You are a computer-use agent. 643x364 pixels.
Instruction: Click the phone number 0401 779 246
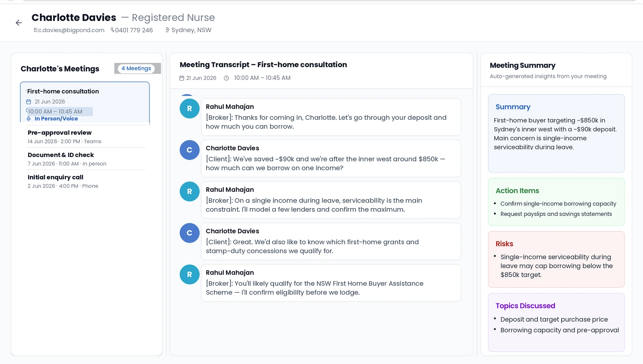click(x=134, y=30)
